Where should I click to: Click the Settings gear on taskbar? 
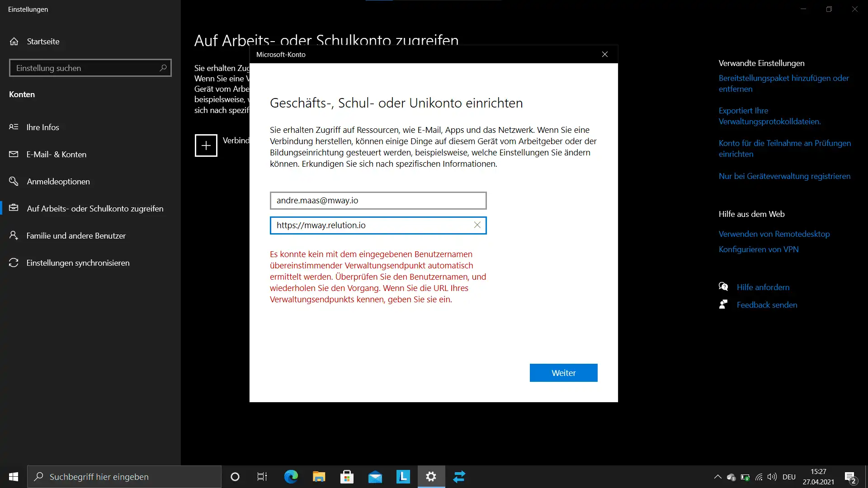431,477
